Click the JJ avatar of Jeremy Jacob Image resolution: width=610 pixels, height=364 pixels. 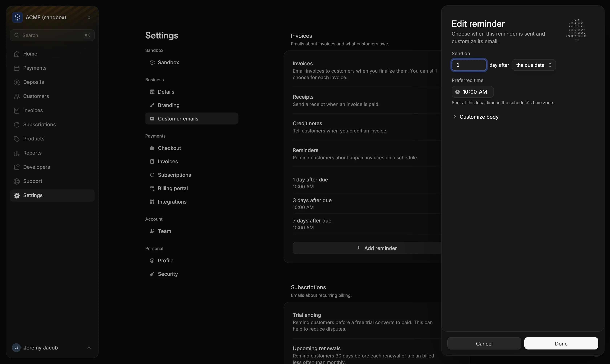[x=16, y=348]
